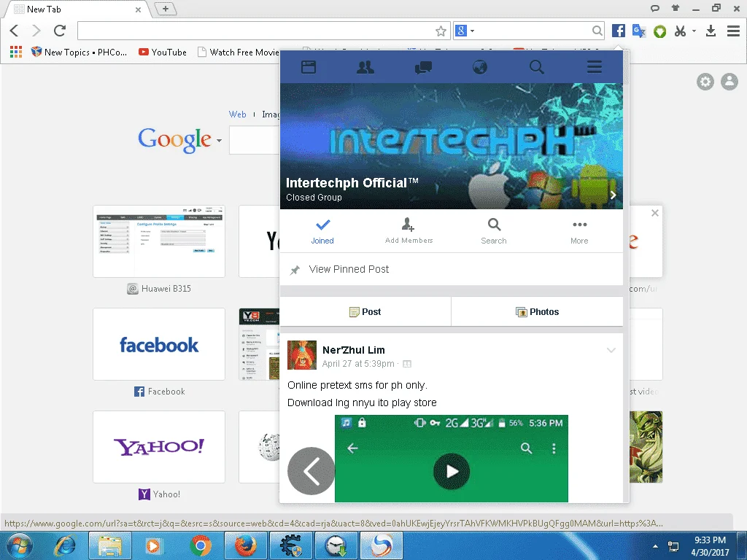
Task: Open Huawei B315 thumbnail tile
Action: [x=159, y=241]
